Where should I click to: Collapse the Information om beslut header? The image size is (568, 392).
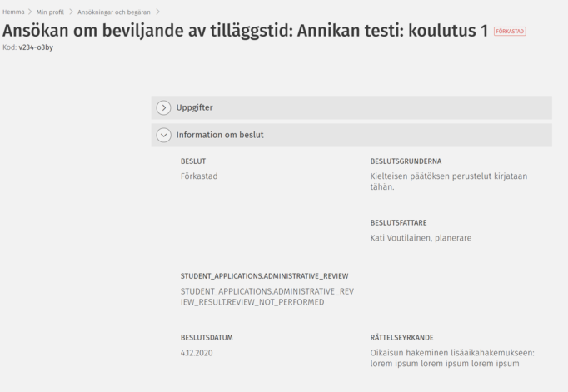[x=351, y=135]
